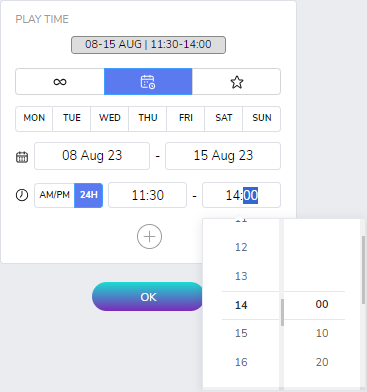This screenshot has height=392, width=367.
Task: Toggle MON day selection
Action: [x=34, y=119]
